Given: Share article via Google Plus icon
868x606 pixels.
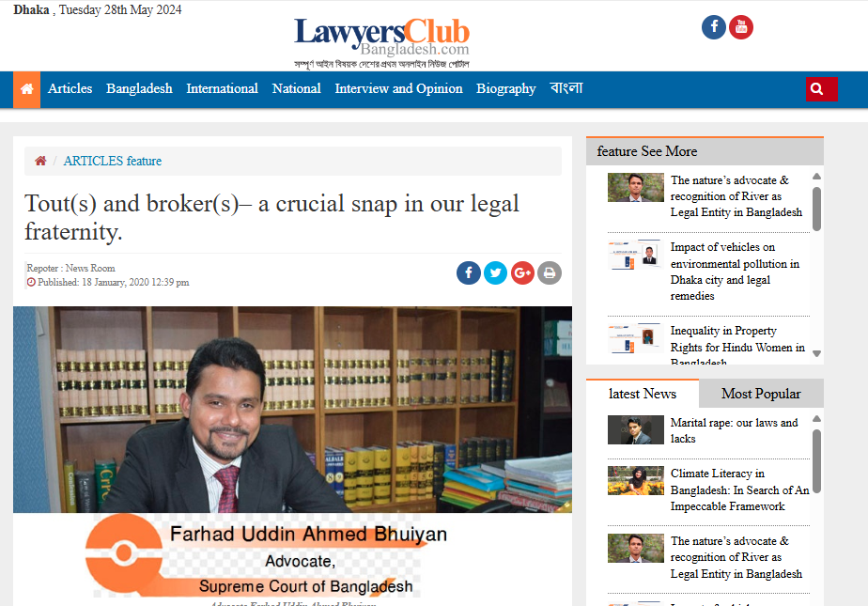Looking at the screenshot, I should [522, 272].
